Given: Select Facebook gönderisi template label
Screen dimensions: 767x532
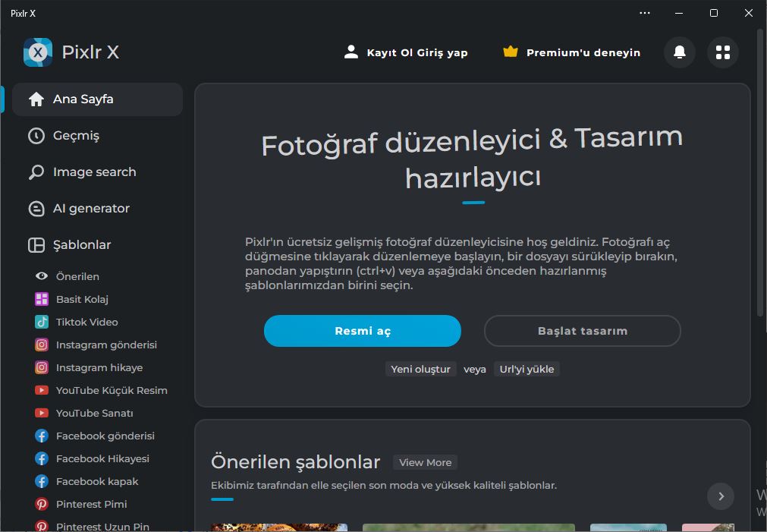Looking at the screenshot, I should tap(105, 436).
